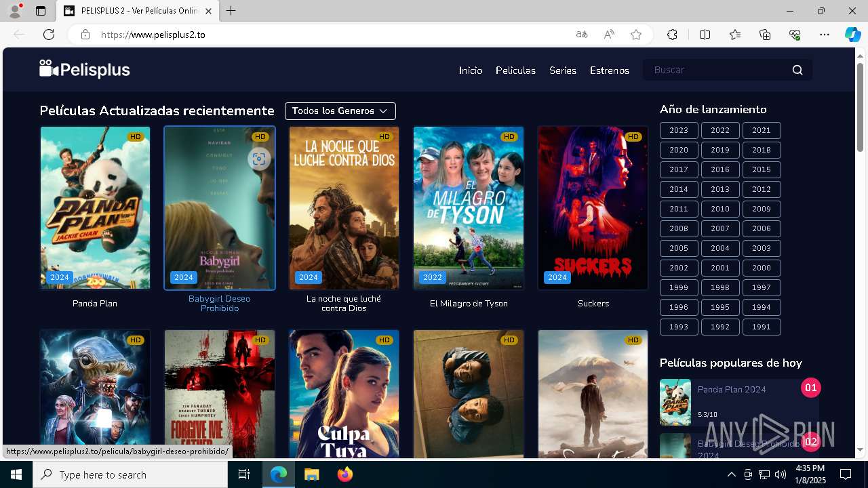868x488 pixels.
Task: Click Suckers title link
Action: tap(593, 304)
